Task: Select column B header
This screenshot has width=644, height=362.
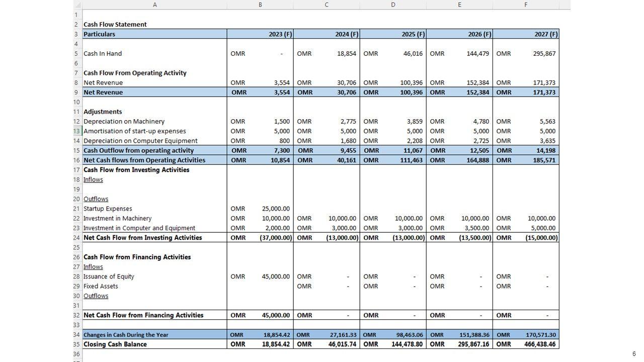Action: (260, 5)
